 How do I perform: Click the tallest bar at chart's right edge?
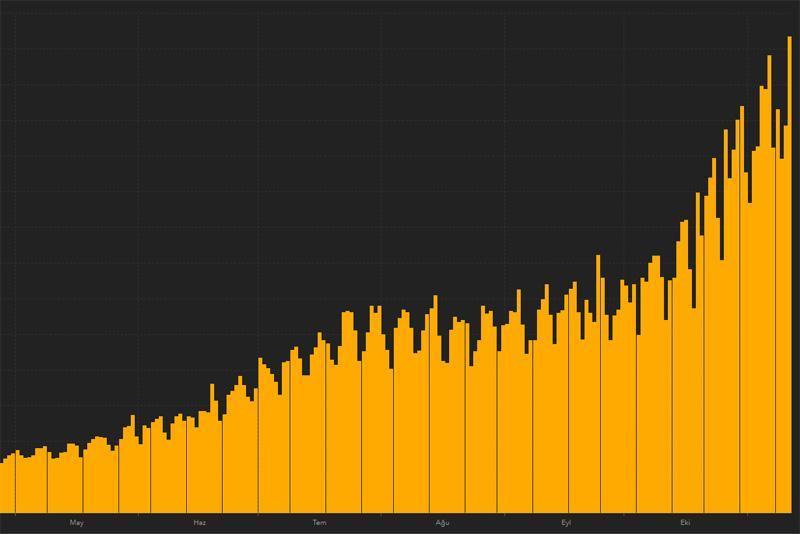point(789,280)
